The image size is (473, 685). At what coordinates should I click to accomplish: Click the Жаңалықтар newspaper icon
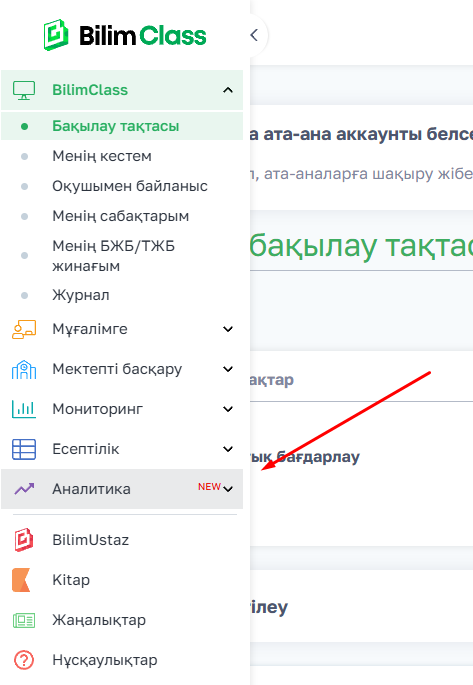[24, 620]
